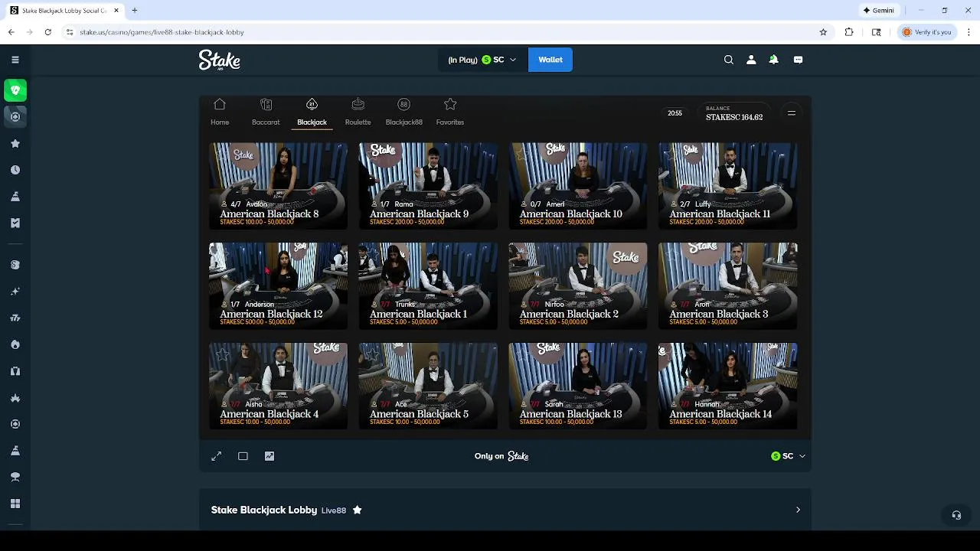Open American Blackjack 10 table

click(x=578, y=186)
